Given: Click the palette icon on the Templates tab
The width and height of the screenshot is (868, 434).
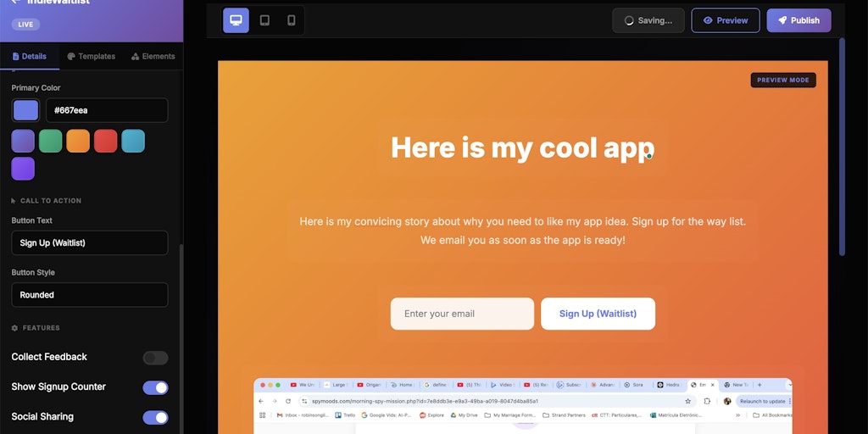Looking at the screenshot, I should tap(71, 57).
